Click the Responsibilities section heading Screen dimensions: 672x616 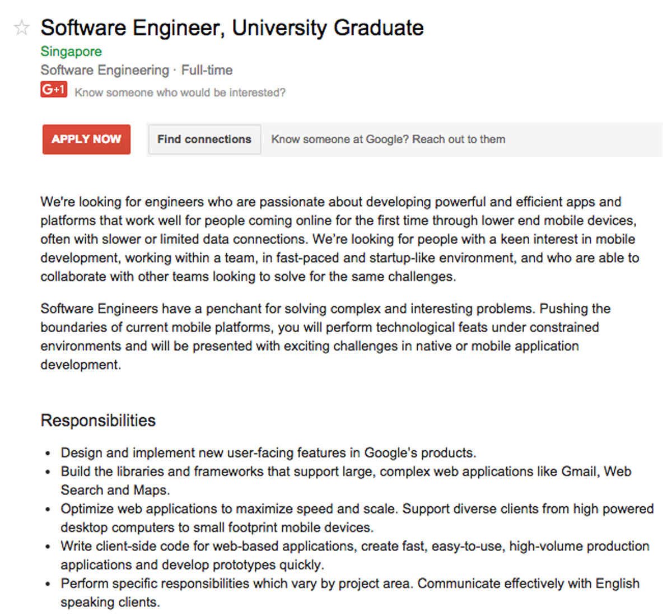click(x=98, y=421)
